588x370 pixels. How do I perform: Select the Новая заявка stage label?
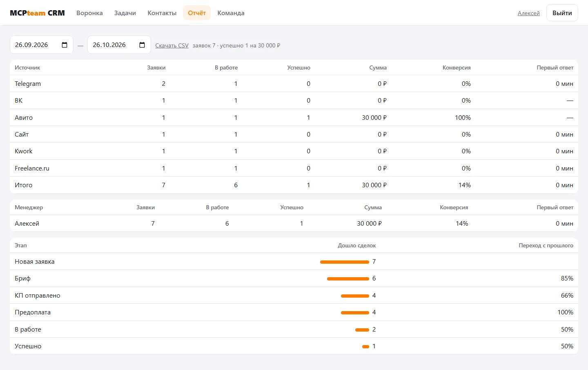[34, 262]
